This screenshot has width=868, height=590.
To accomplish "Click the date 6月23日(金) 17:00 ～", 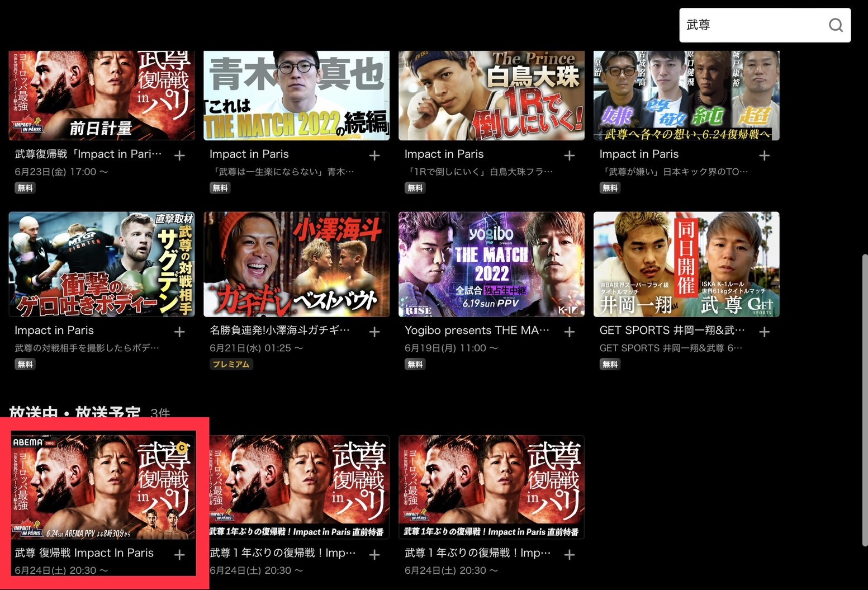I will pos(61,172).
